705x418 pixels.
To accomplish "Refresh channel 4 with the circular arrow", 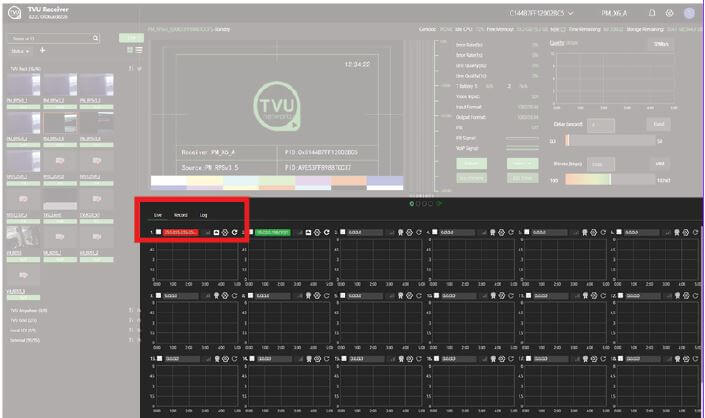I will 511,232.
